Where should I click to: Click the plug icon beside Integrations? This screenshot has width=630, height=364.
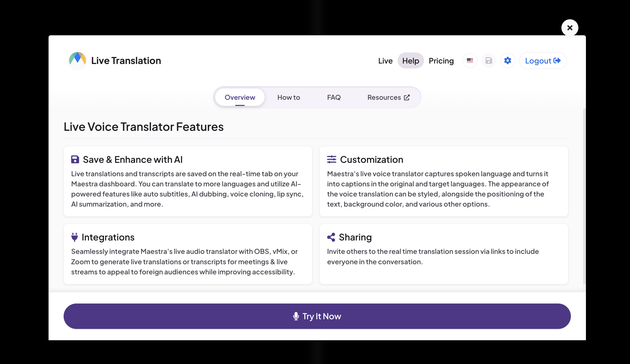click(74, 237)
